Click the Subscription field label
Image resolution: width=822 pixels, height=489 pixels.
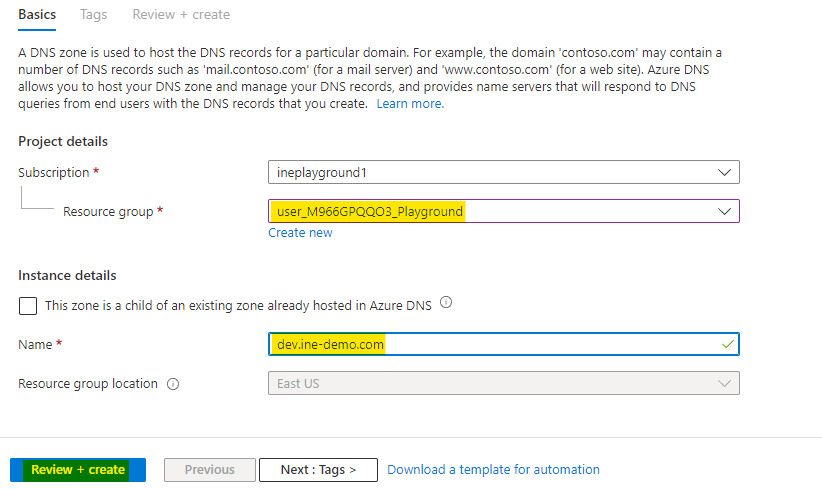(54, 173)
